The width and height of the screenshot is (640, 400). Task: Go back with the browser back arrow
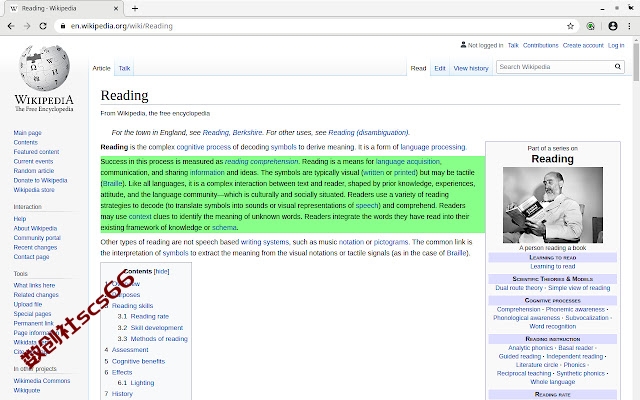tap(11, 26)
